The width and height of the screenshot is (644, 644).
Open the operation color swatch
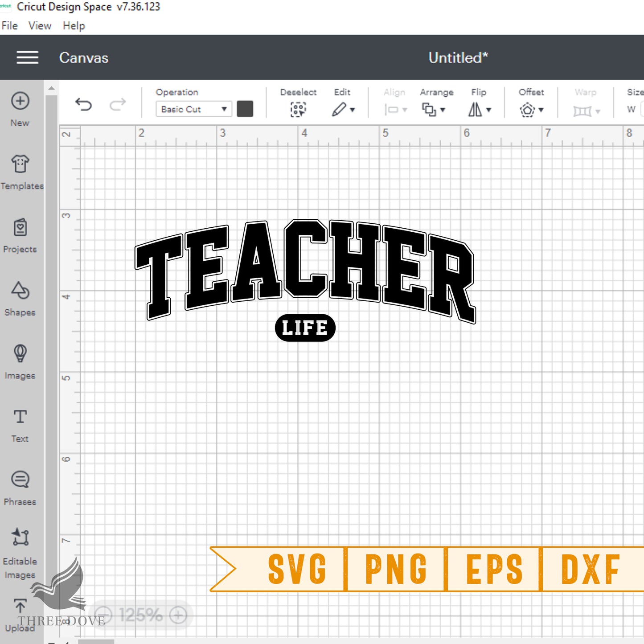tap(245, 109)
